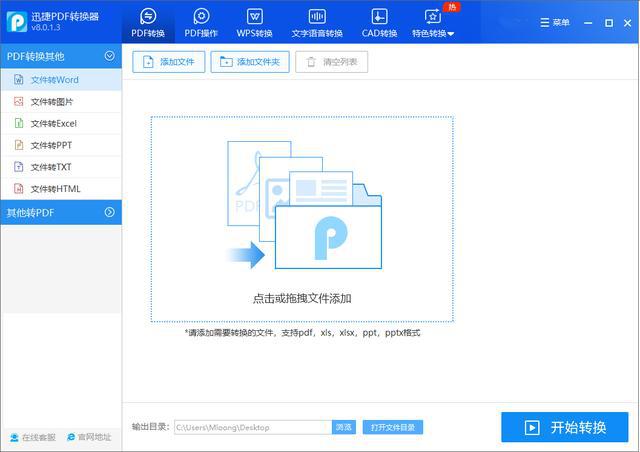Choose 文件转Excel conversion option
This screenshot has height=452, width=640.
click(x=61, y=123)
